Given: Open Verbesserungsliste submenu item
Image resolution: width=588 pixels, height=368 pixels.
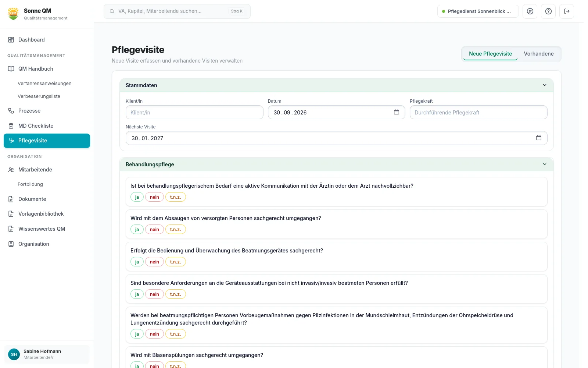Looking at the screenshot, I should coord(39,96).
